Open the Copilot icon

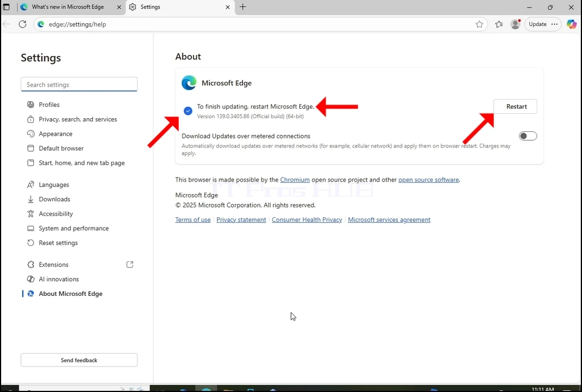[x=571, y=24]
